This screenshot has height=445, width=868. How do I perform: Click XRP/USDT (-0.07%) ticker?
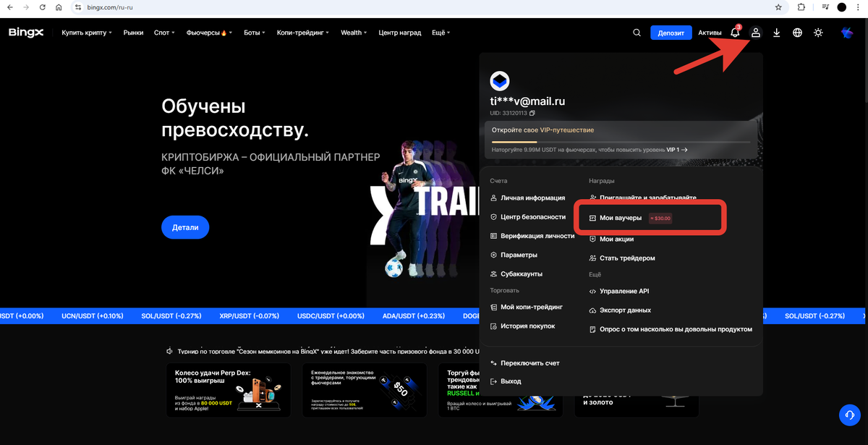[250, 315]
